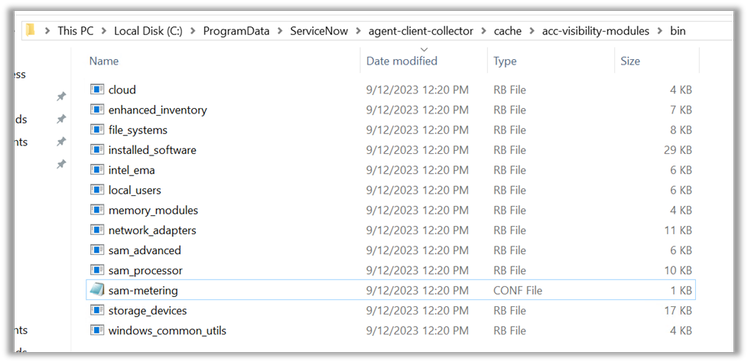This screenshot has height=363, width=748.
Task: Click the first pin icon in the navigation pane
Action: click(x=61, y=96)
